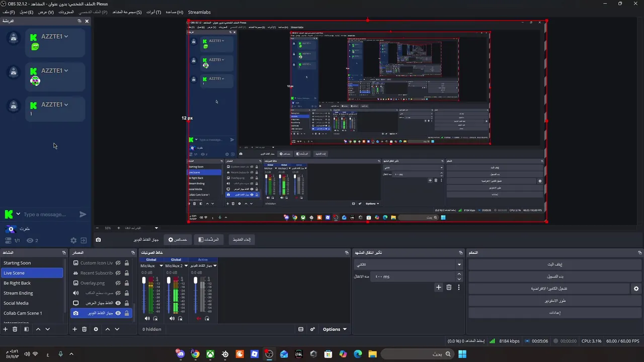Switch audio mixer layout icon

coord(301,329)
